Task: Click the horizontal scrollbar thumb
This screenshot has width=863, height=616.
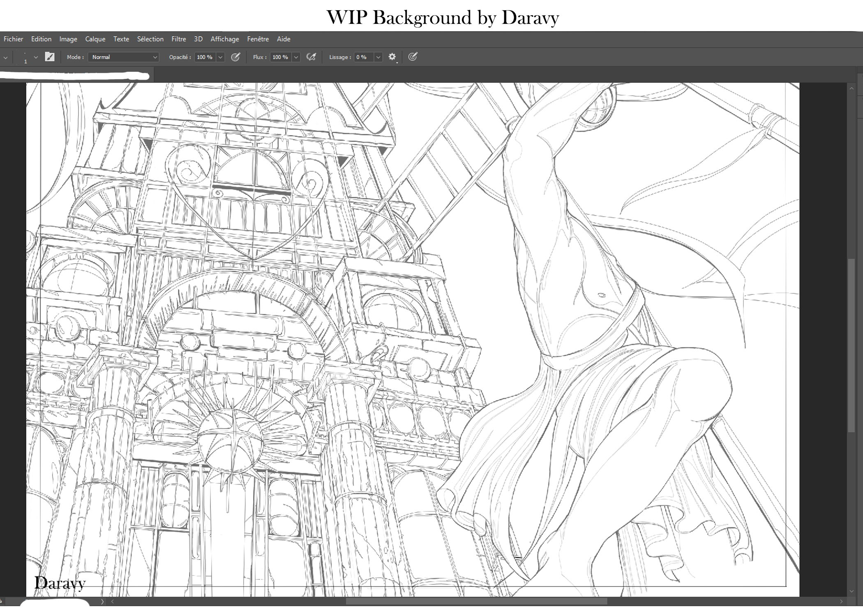Action: click(476, 602)
